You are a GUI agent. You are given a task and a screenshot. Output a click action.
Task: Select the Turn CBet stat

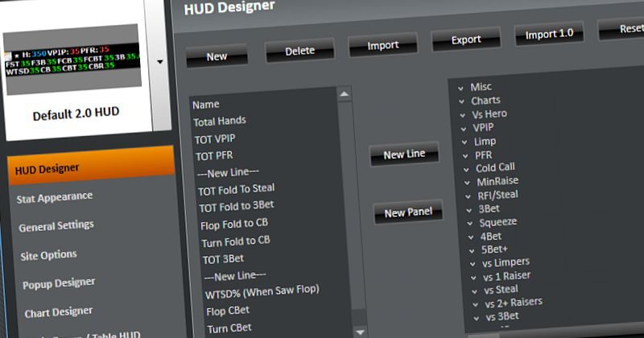(x=229, y=328)
